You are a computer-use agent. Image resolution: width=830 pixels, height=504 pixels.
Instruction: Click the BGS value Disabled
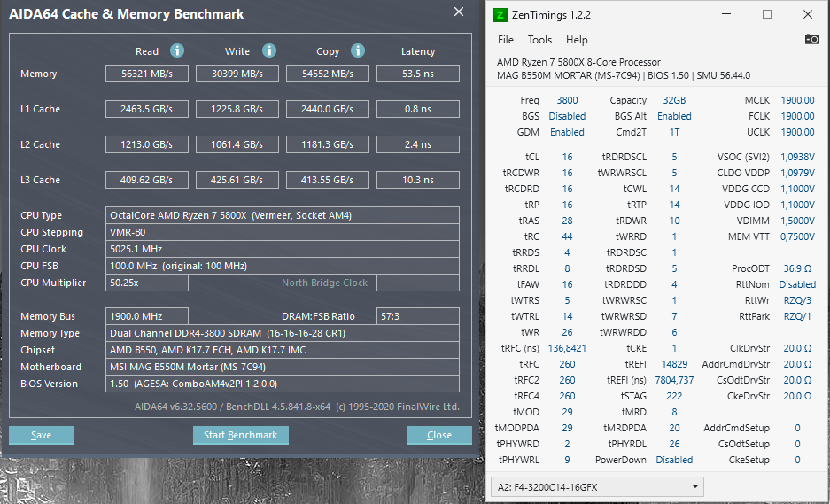(x=567, y=116)
